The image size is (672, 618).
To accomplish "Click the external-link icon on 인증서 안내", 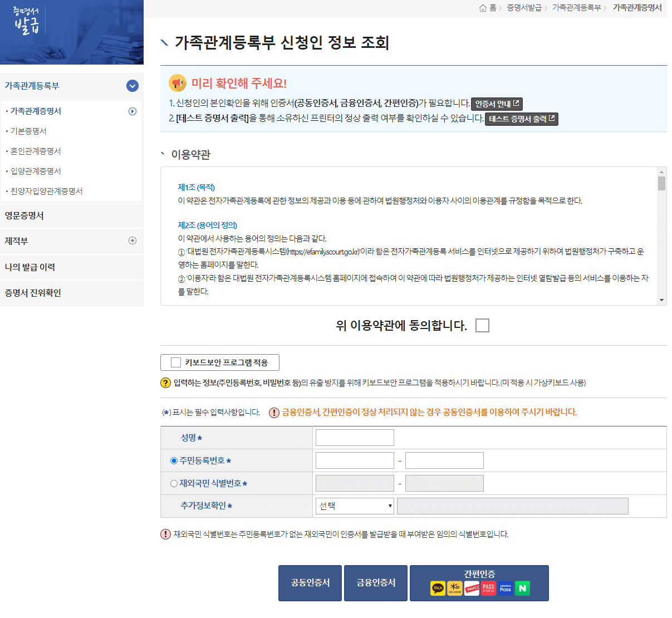I will point(517,104).
